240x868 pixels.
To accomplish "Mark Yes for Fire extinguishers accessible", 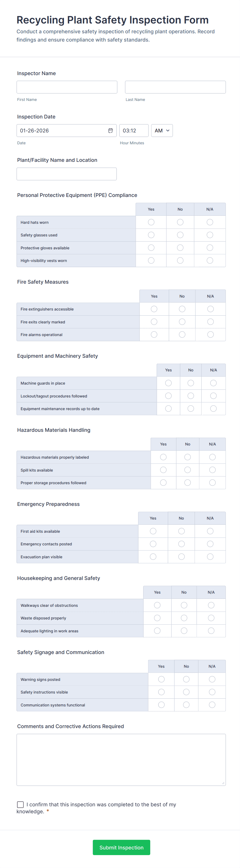I will [x=154, y=309].
